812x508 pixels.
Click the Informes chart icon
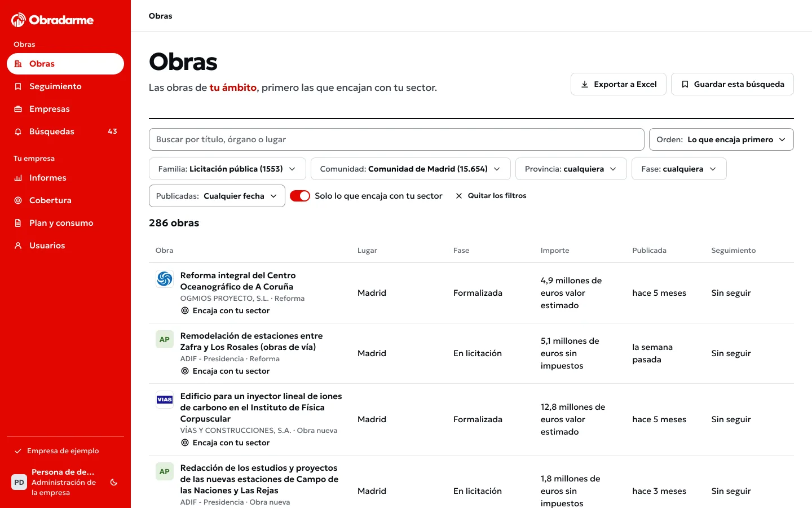click(18, 178)
